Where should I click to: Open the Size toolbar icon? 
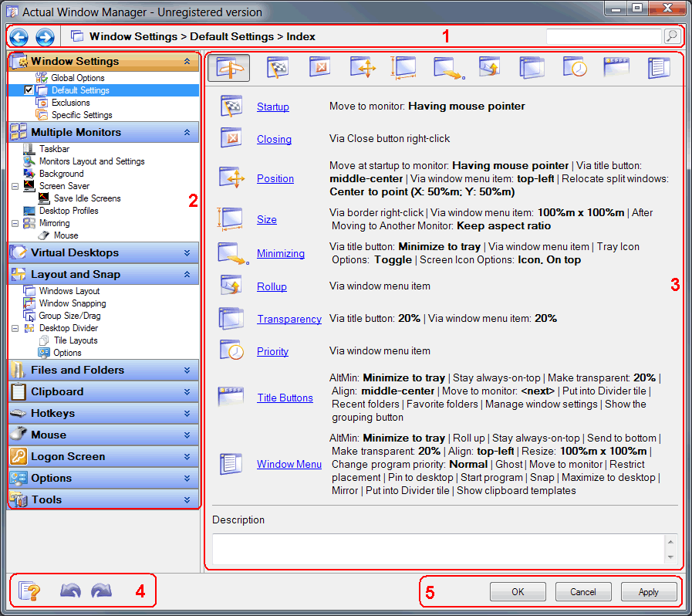point(403,68)
